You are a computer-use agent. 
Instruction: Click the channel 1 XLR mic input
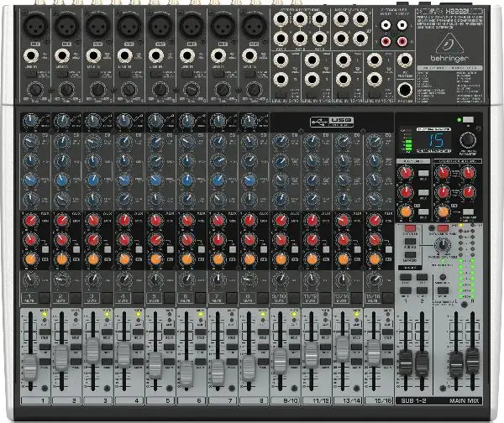[x=37, y=27]
